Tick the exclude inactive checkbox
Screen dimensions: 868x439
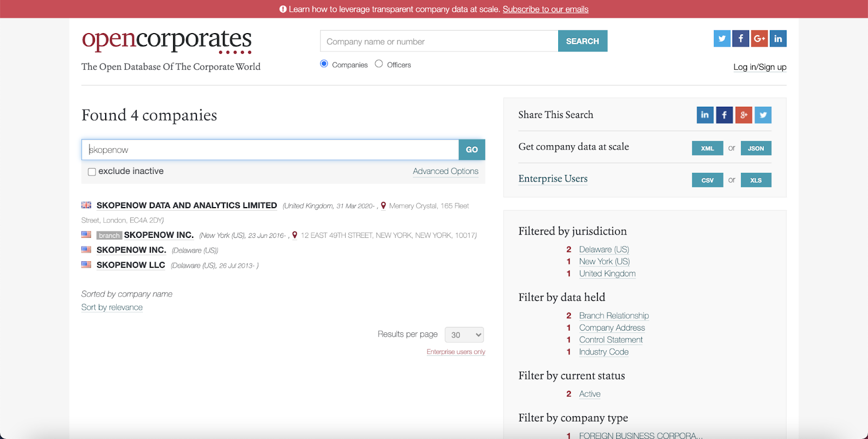coord(92,172)
